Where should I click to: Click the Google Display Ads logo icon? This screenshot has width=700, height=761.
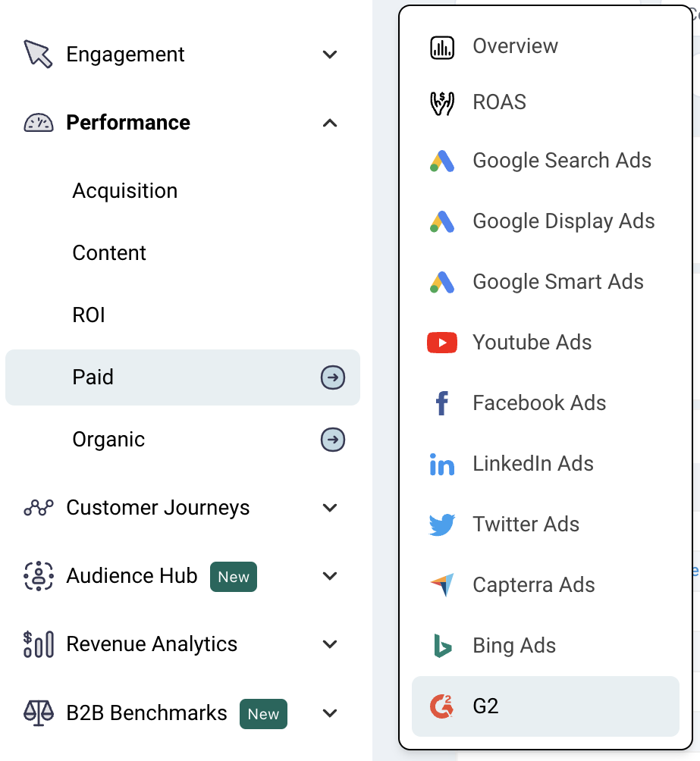442,222
